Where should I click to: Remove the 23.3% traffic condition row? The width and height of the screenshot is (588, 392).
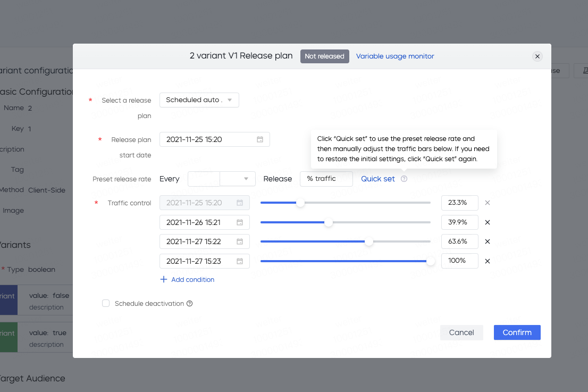pyautogui.click(x=488, y=203)
